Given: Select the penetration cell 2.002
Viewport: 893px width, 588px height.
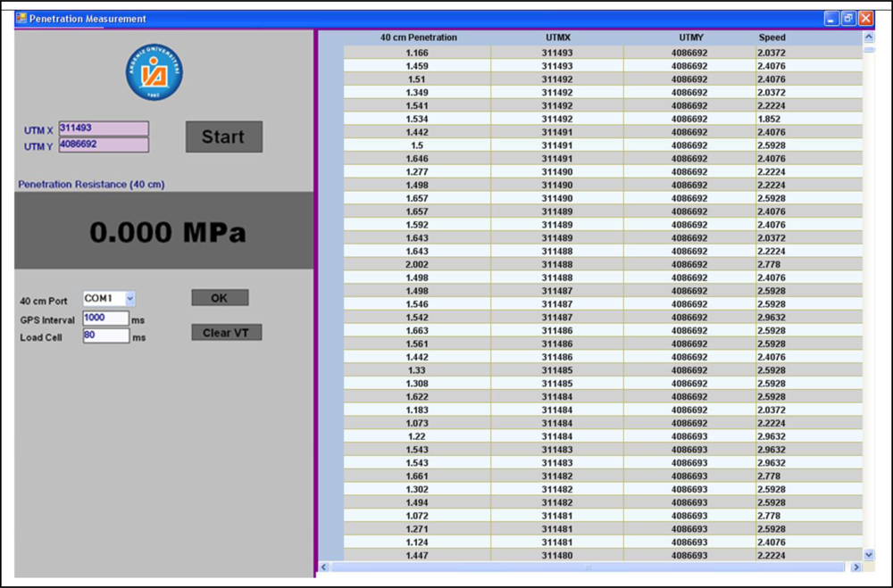Looking at the screenshot, I should [417, 265].
